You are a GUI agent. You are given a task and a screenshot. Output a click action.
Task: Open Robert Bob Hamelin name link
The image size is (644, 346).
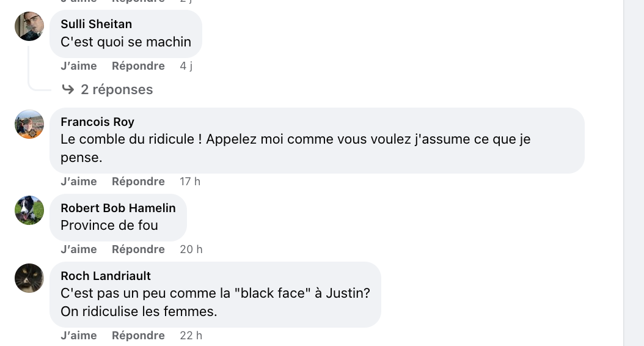coord(119,208)
